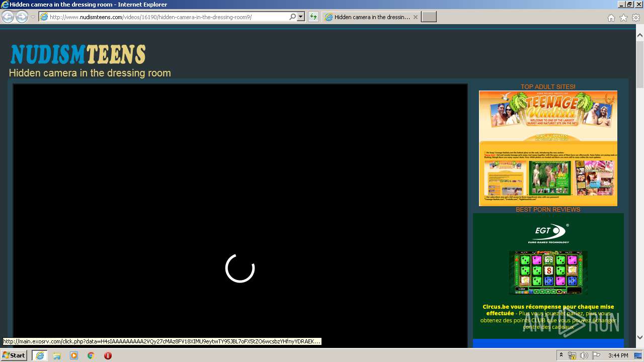Click the 3:44 PM taskbar clock
Image resolution: width=644 pixels, height=362 pixels.
coord(618,355)
